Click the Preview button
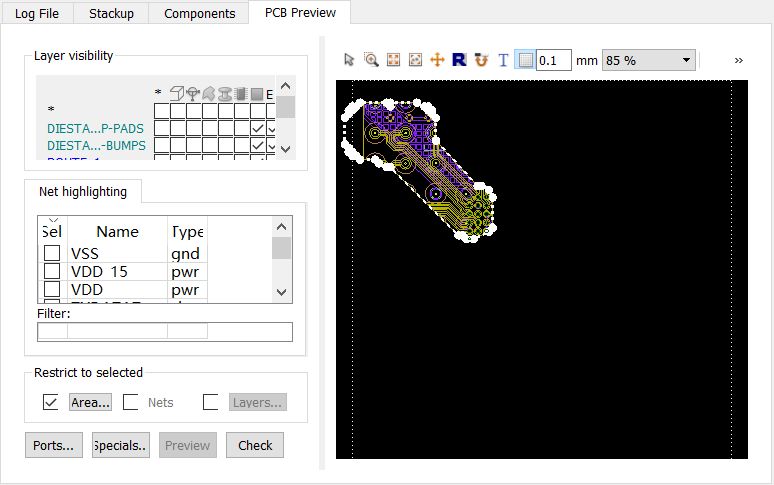 click(188, 445)
